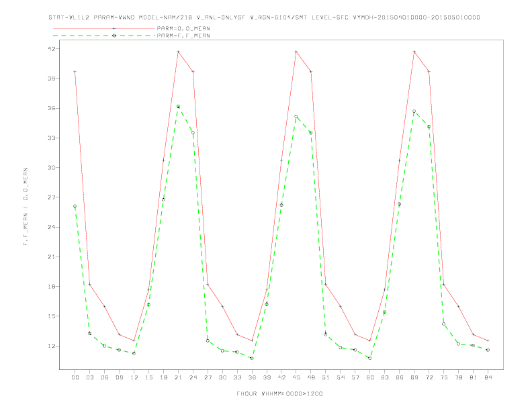
Task: Click the red solid legend line sample
Action: coord(104,28)
